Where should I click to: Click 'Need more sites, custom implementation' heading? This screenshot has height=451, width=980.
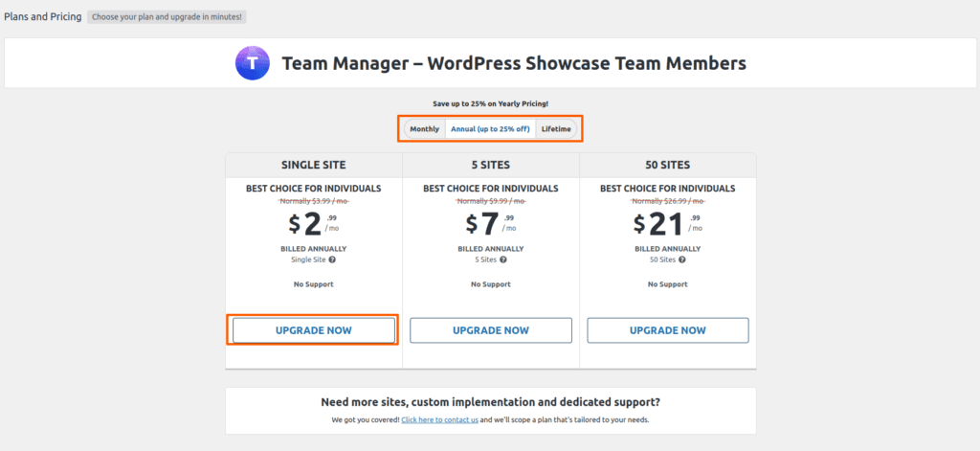point(491,401)
